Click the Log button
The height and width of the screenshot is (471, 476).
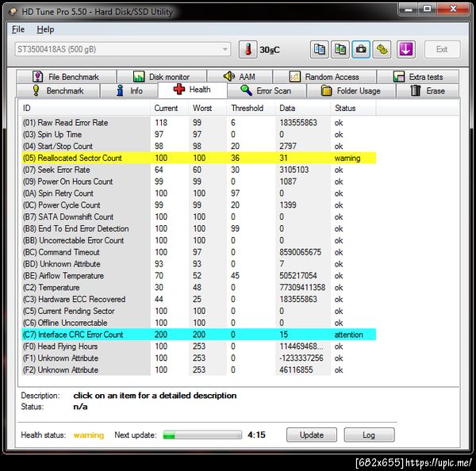[x=369, y=435]
